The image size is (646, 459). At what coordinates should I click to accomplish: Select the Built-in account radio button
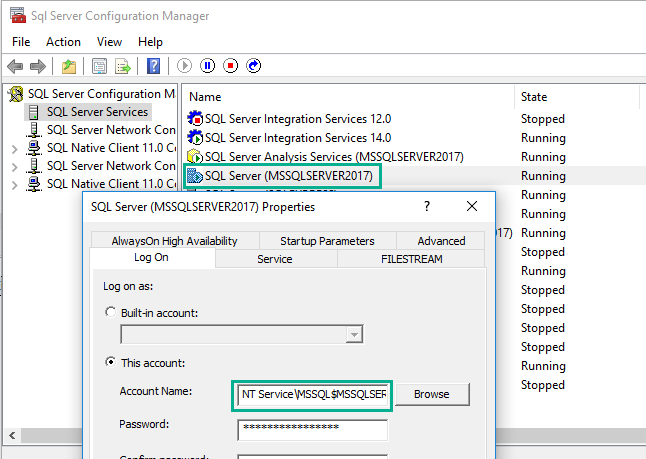click(111, 313)
